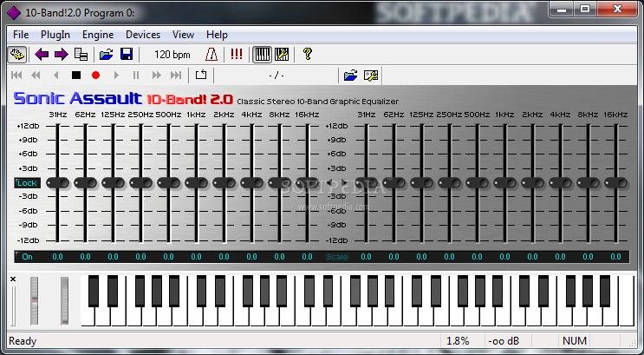644x355 pixels.
Task: Click the Scale button
Action: [337, 257]
